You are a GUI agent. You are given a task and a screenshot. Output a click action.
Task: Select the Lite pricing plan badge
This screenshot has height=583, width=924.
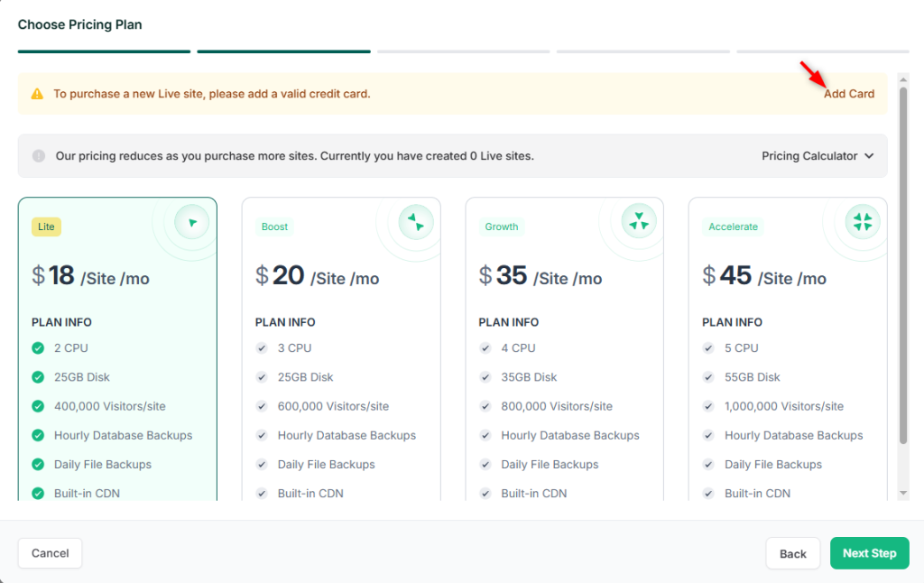tap(46, 227)
